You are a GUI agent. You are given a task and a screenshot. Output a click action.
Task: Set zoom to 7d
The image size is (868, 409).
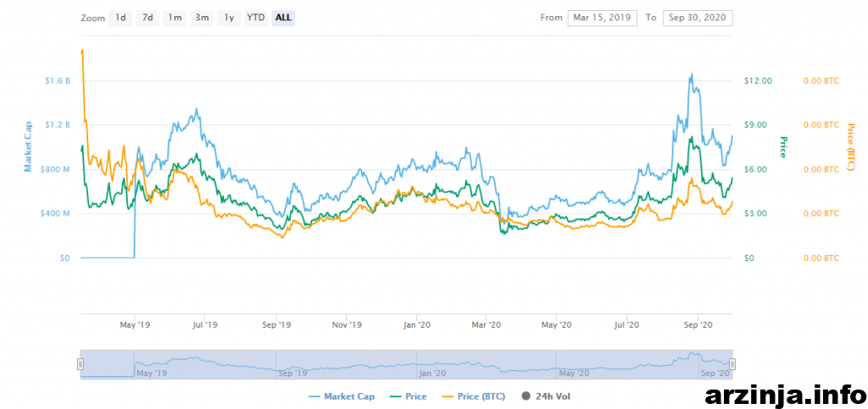[x=147, y=18]
